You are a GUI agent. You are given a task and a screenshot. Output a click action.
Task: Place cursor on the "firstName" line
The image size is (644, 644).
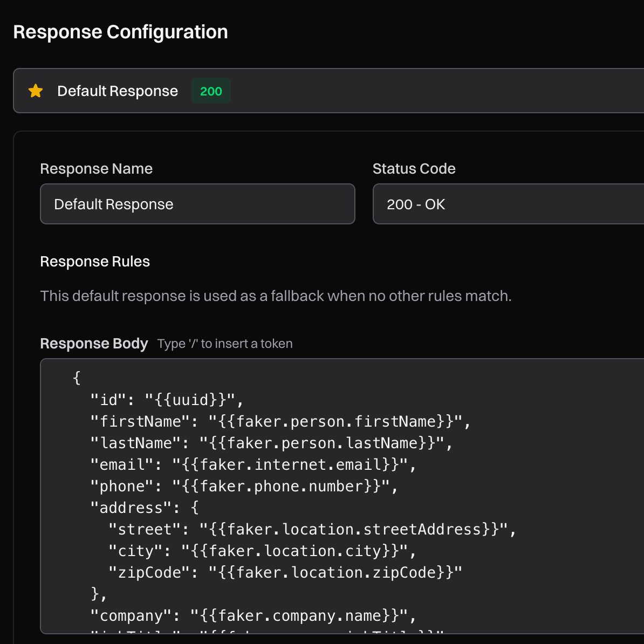click(x=280, y=421)
